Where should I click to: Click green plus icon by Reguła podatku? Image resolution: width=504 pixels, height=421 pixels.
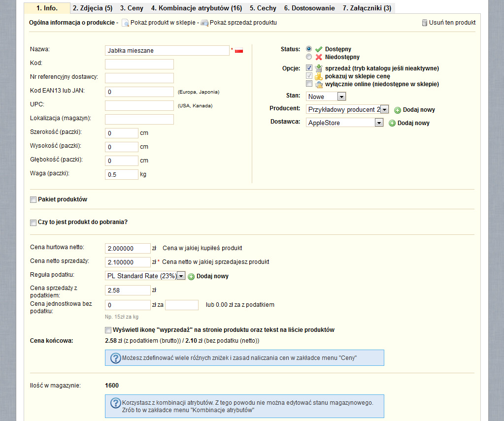[191, 277]
